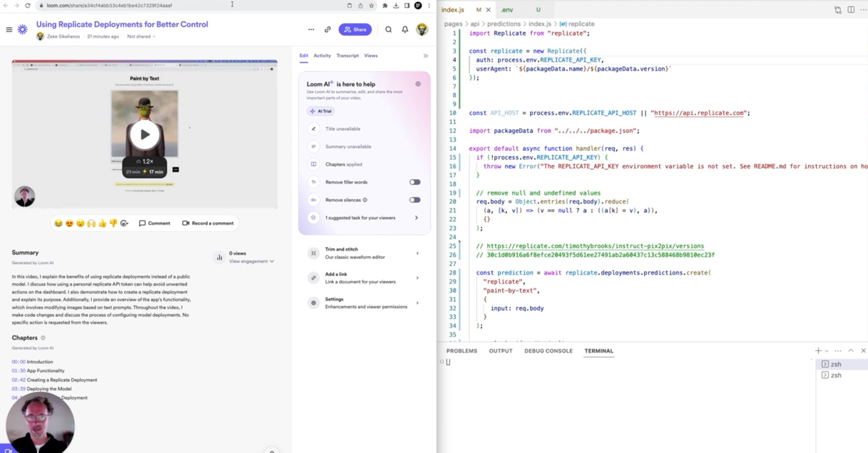Close the index.js editor tab
This screenshot has width=868, height=453.
488,10
